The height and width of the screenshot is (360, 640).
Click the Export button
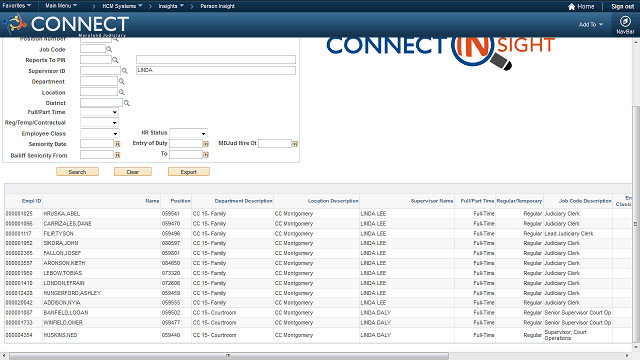[189, 172]
